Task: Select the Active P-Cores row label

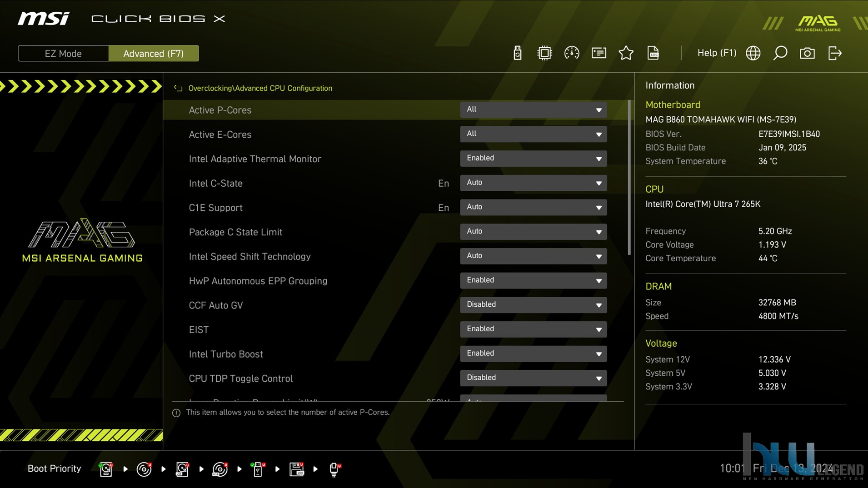Action: coord(220,110)
